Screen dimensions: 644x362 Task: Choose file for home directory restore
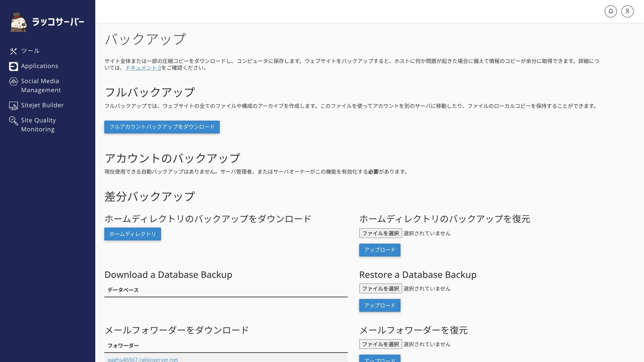[x=380, y=233]
